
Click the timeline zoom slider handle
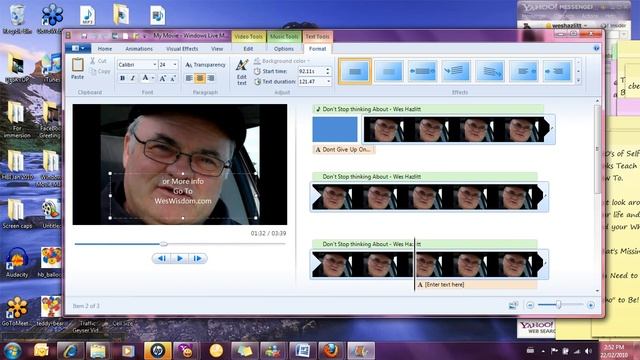[559, 304]
